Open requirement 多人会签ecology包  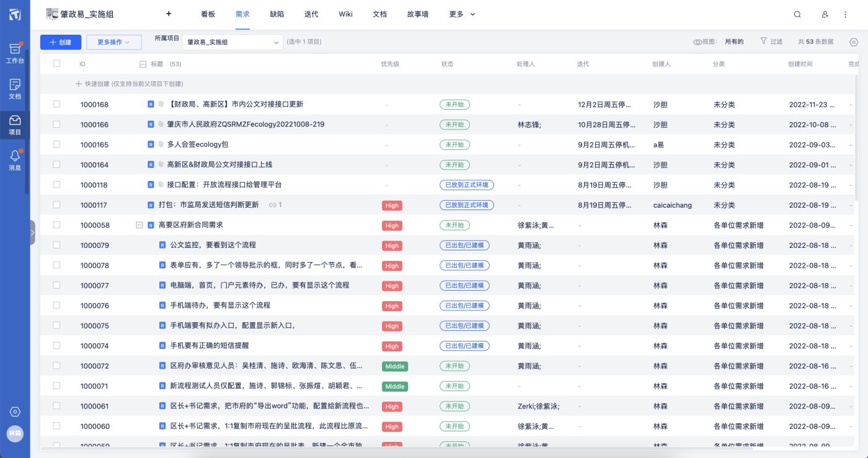point(198,144)
